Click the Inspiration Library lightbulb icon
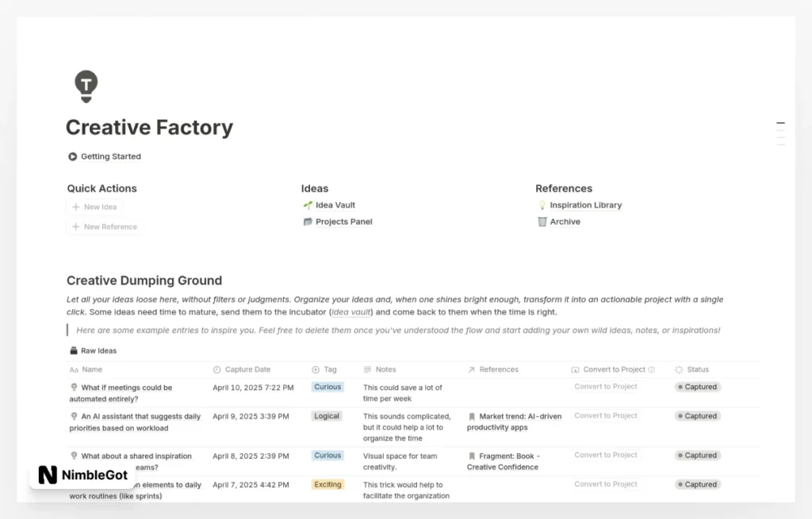812x519 pixels. [x=542, y=205]
